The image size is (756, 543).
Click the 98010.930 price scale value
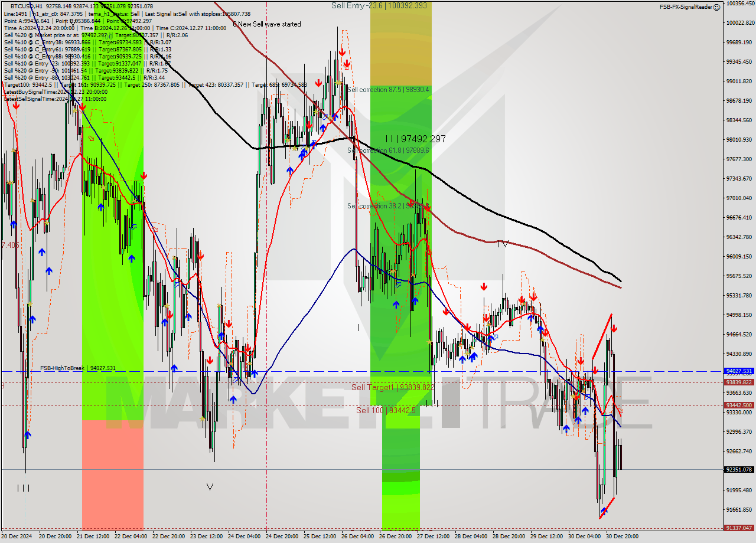pos(739,140)
